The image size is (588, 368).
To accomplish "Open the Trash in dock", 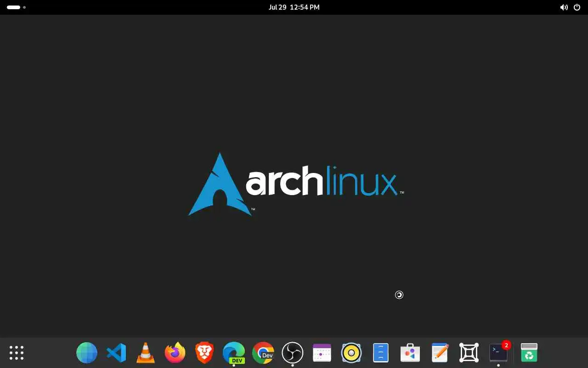I will [529, 353].
